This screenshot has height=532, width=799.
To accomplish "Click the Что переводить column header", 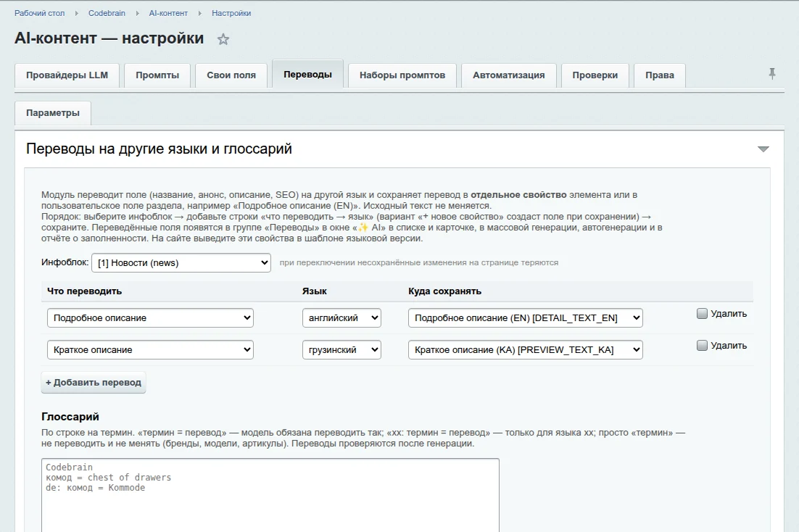I will [x=85, y=291].
